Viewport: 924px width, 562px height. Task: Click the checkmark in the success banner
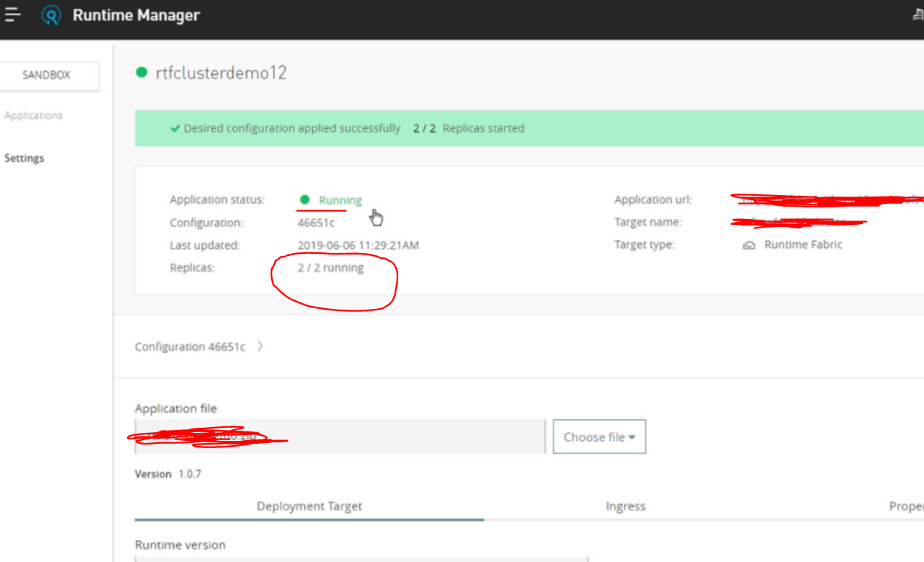pyautogui.click(x=175, y=128)
